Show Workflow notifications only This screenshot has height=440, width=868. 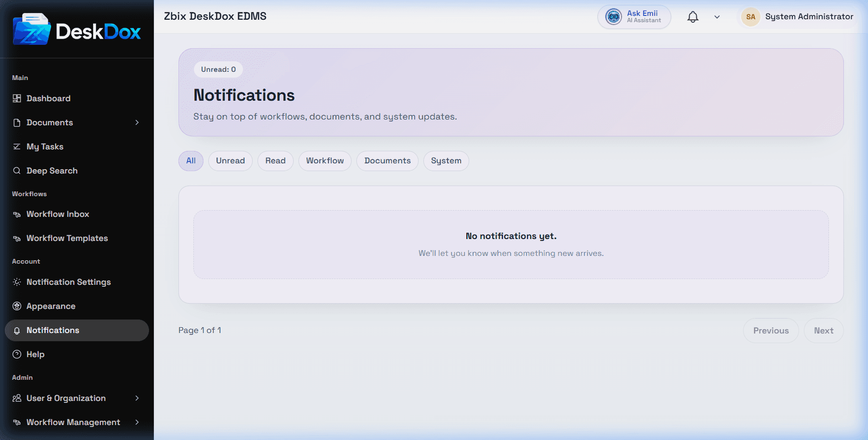[325, 161]
